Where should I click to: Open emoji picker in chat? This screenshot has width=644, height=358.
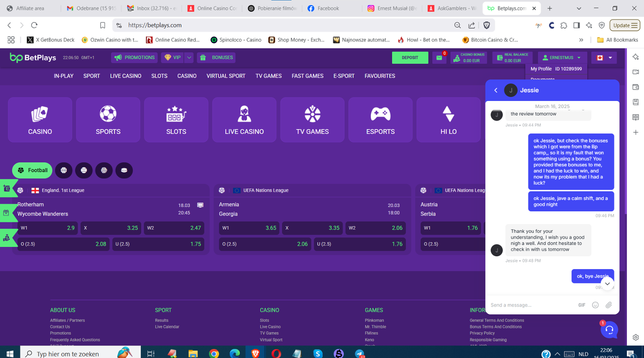[x=595, y=305]
